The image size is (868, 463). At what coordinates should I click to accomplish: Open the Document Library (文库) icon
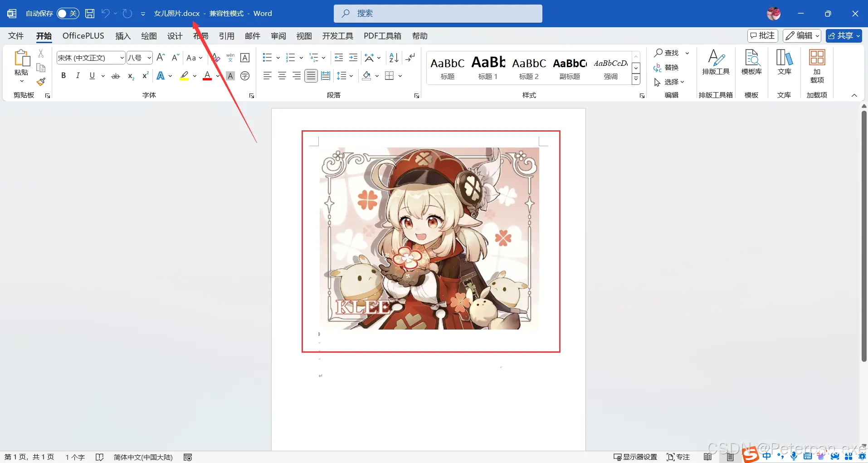pos(784,62)
